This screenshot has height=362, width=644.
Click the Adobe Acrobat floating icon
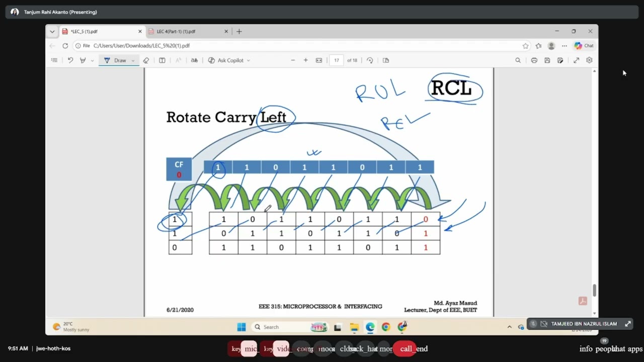tap(583, 301)
